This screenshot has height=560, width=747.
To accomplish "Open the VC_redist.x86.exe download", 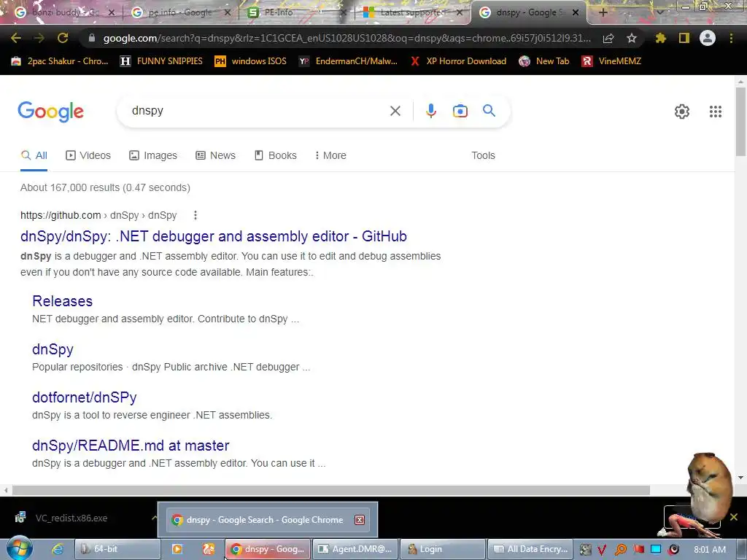I will 71,518.
